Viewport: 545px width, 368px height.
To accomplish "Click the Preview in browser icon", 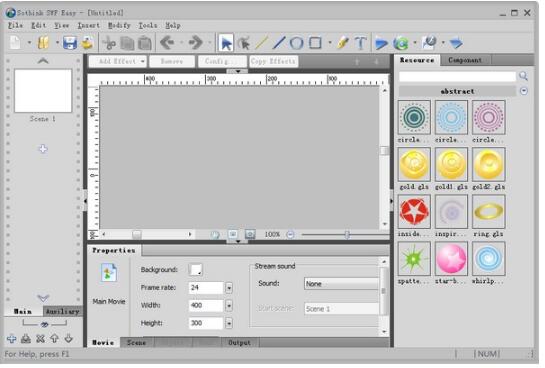I will pos(401,43).
